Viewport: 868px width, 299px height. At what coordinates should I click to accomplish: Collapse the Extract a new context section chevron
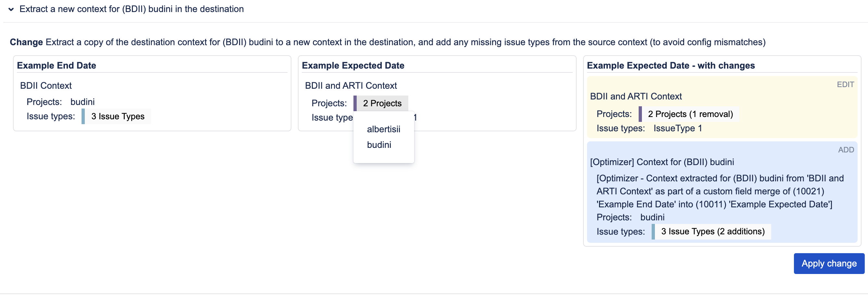(x=11, y=9)
